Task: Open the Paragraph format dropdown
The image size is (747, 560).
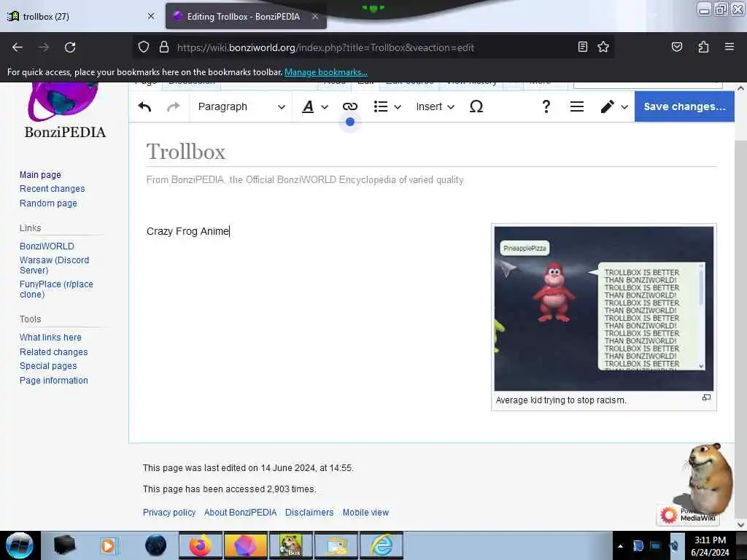Action: [241, 106]
